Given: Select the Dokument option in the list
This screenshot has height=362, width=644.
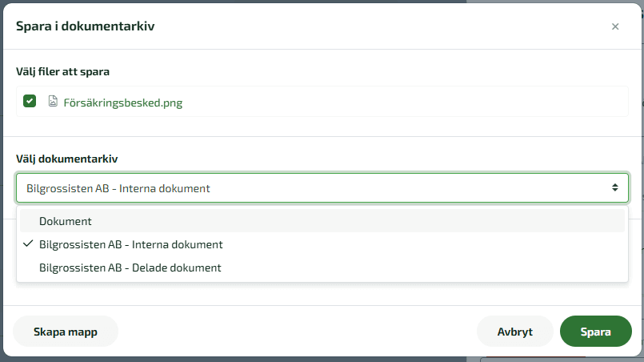Looking at the screenshot, I should 66,221.
